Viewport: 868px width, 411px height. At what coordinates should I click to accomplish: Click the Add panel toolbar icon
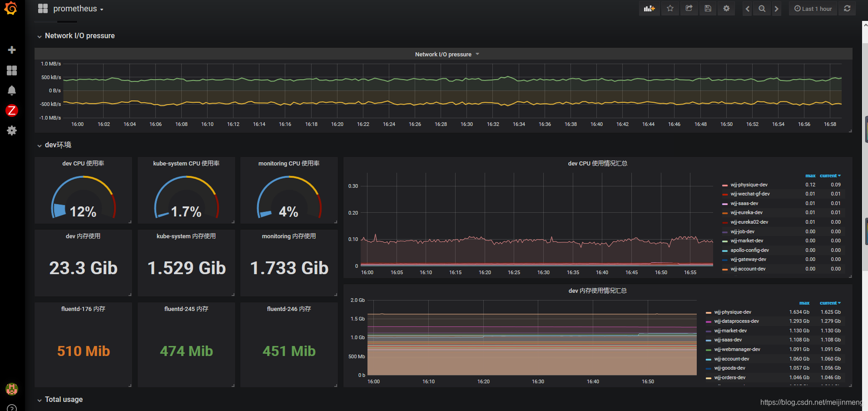(649, 9)
